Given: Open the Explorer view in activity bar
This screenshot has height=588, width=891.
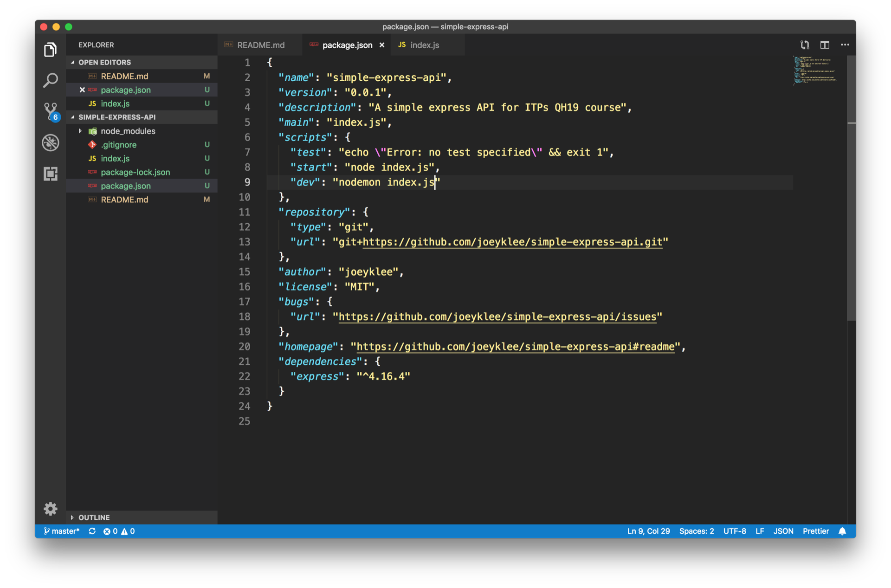Looking at the screenshot, I should 50,50.
